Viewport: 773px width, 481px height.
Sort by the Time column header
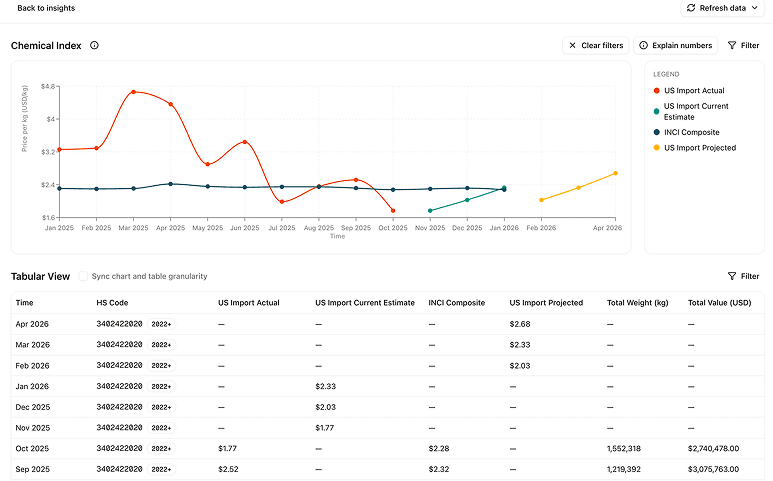pyautogui.click(x=25, y=302)
